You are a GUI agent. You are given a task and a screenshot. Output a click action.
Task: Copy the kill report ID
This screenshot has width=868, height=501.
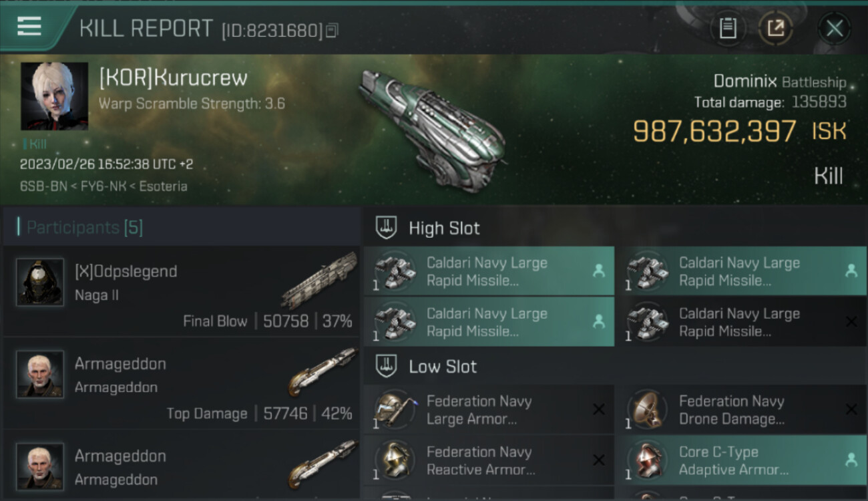332,30
